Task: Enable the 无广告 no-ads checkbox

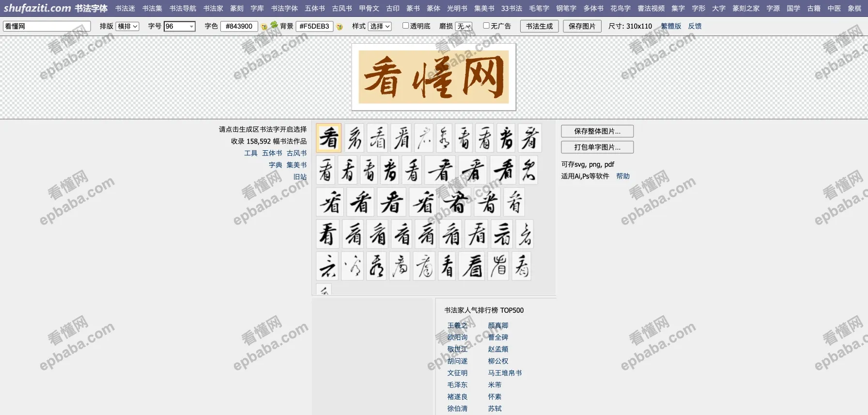Action: pos(486,26)
